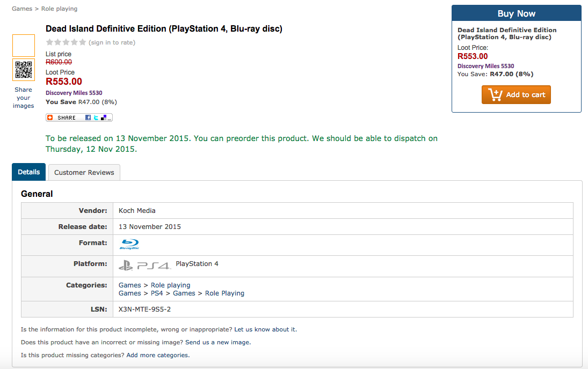588x369 pixels.
Task: Click product name in Buy Now box
Action: [x=507, y=33]
